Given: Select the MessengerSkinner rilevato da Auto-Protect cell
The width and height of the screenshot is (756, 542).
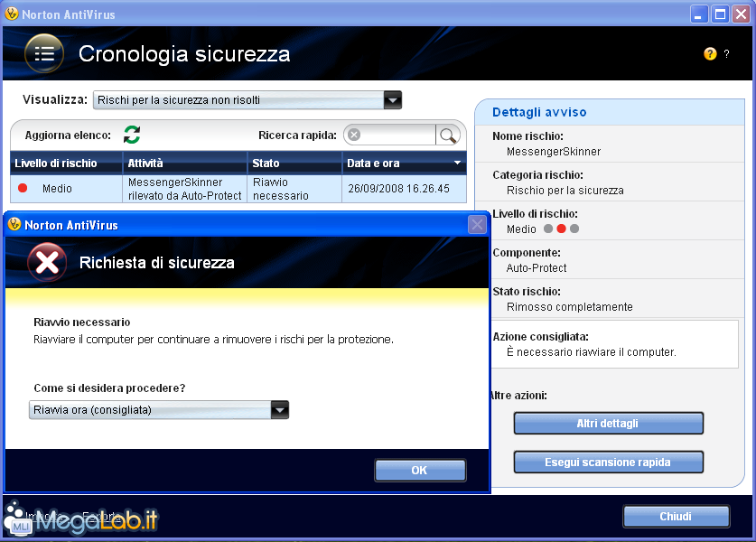Looking at the screenshot, I should pos(184,189).
